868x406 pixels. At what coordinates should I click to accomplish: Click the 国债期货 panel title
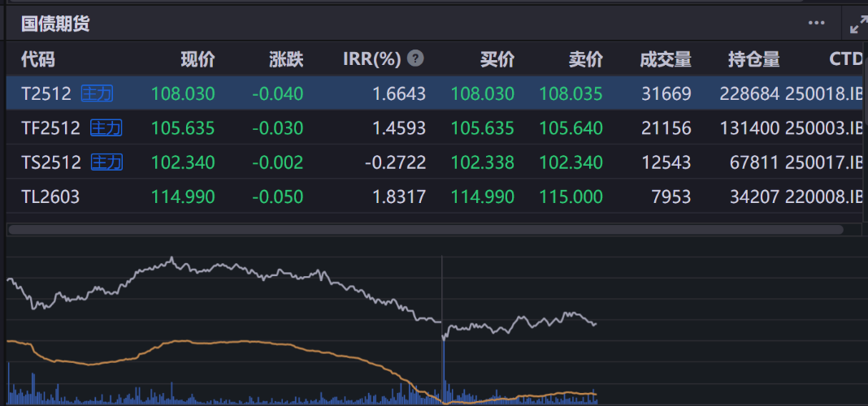tap(55, 24)
